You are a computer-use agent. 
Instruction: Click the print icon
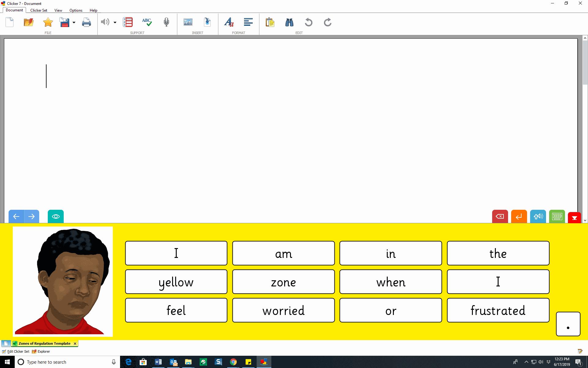point(86,22)
